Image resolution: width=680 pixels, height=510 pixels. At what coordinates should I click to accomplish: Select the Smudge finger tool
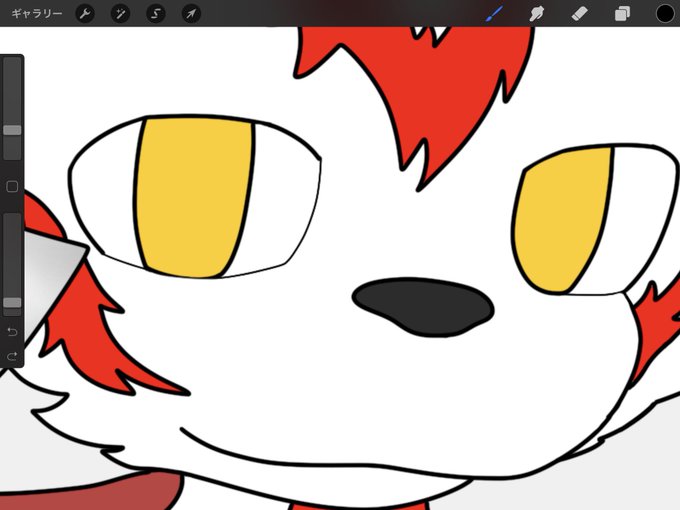537,14
